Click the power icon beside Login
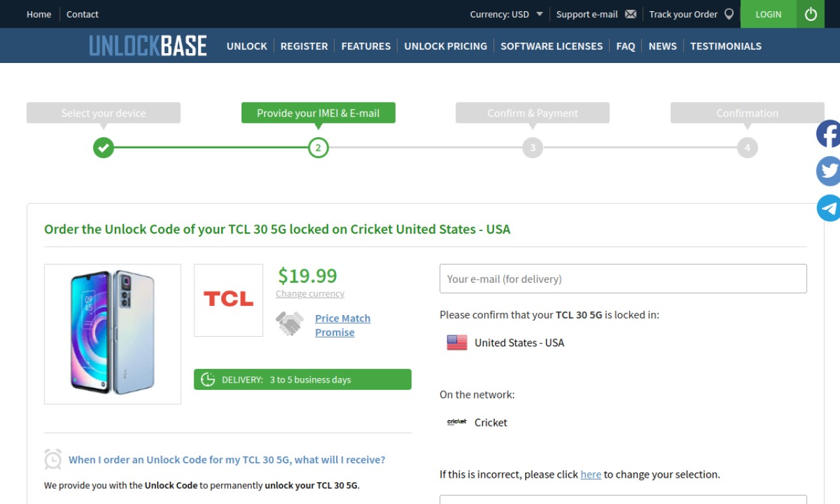Viewport: 840px width, 504px height. pyautogui.click(x=810, y=14)
